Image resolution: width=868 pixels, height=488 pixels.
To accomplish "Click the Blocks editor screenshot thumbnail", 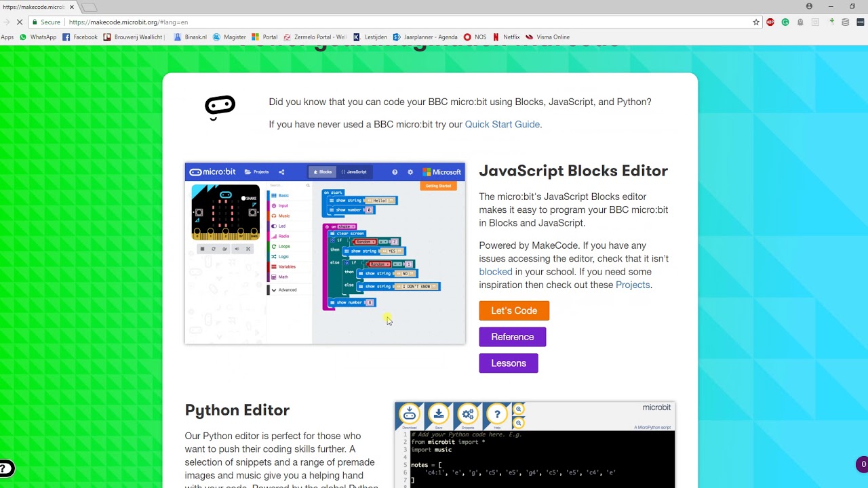I will [325, 253].
